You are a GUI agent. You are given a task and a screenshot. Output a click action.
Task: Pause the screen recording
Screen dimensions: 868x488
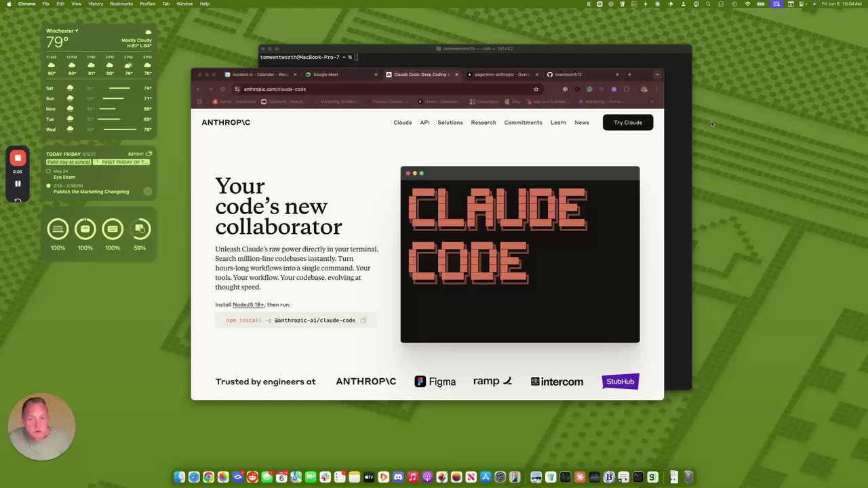(18, 184)
